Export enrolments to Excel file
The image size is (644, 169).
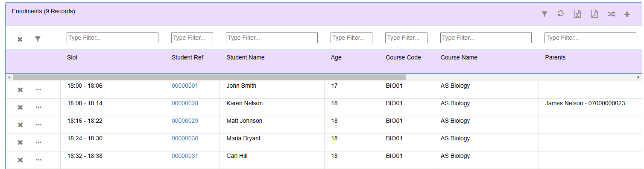click(x=577, y=14)
